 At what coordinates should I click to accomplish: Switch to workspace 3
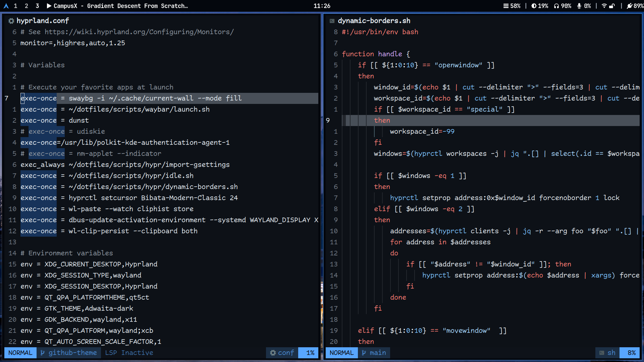coord(37,6)
